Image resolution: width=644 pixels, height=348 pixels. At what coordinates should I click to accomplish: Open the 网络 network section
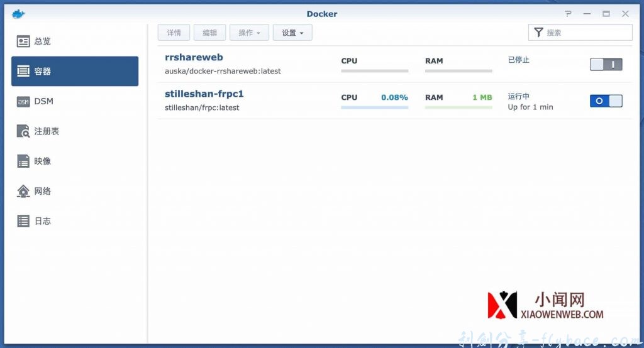(75, 191)
